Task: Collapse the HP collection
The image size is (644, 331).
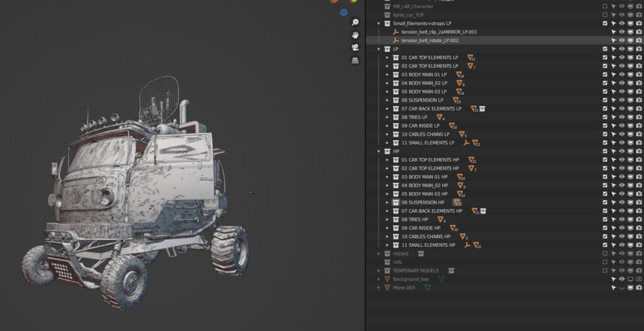Action: point(379,151)
